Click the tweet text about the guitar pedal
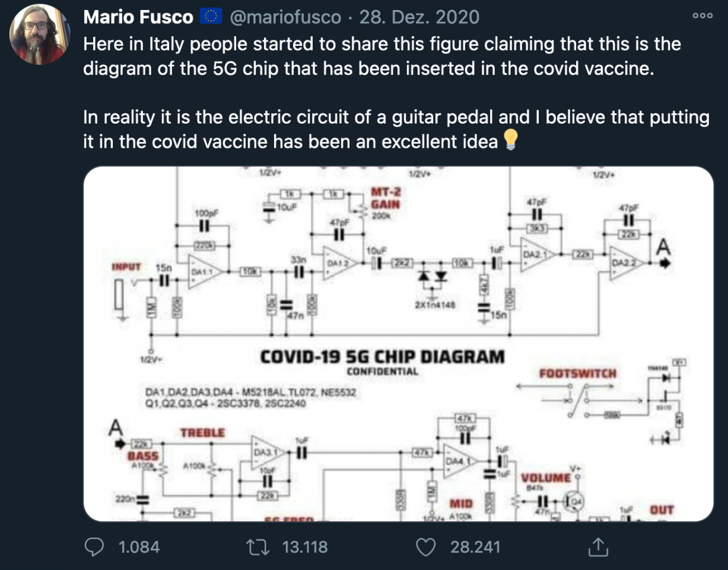The image size is (728, 570). [396, 129]
